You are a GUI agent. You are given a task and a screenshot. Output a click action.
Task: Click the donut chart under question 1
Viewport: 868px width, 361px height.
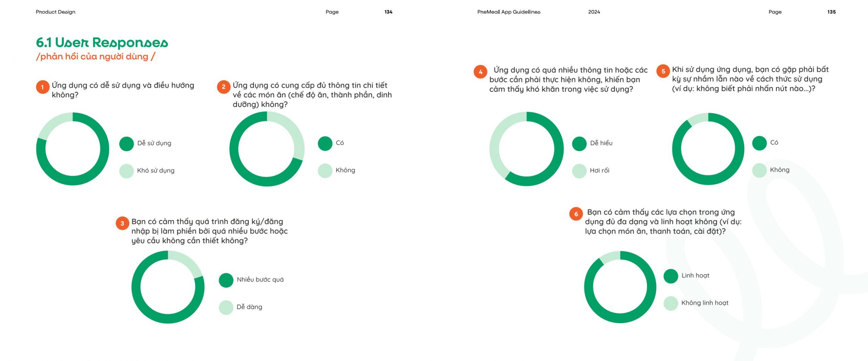click(73, 149)
